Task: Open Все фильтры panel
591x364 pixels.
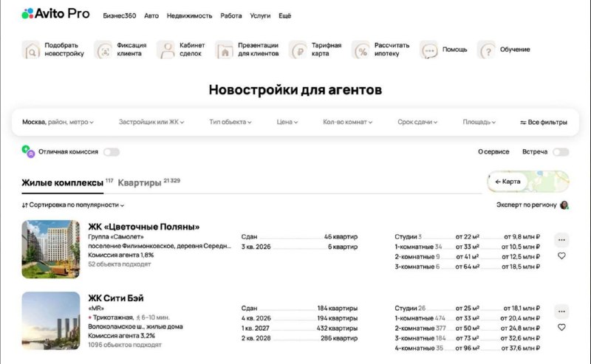Action: (x=544, y=122)
